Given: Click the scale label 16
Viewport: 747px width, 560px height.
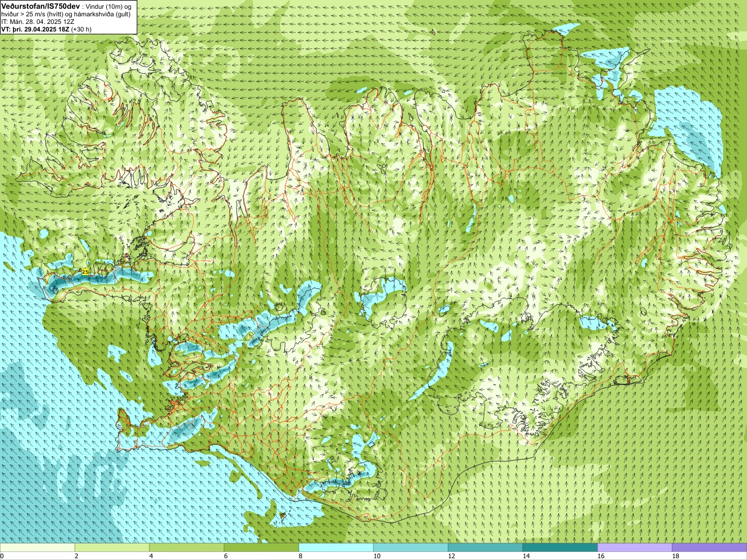Looking at the screenshot, I should point(601,556).
